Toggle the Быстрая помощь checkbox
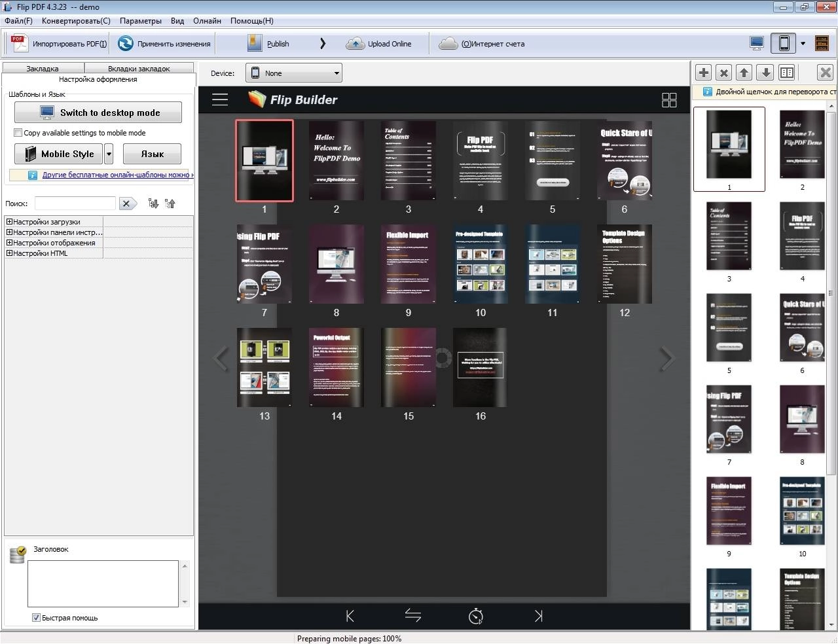Image resolution: width=838 pixels, height=644 pixels. (x=36, y=618)
